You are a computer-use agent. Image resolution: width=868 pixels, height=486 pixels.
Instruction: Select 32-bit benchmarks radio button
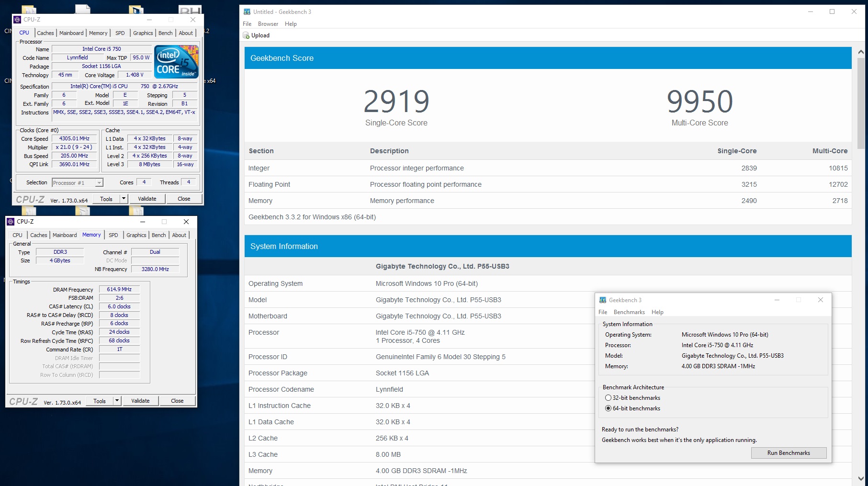[608, 398]
